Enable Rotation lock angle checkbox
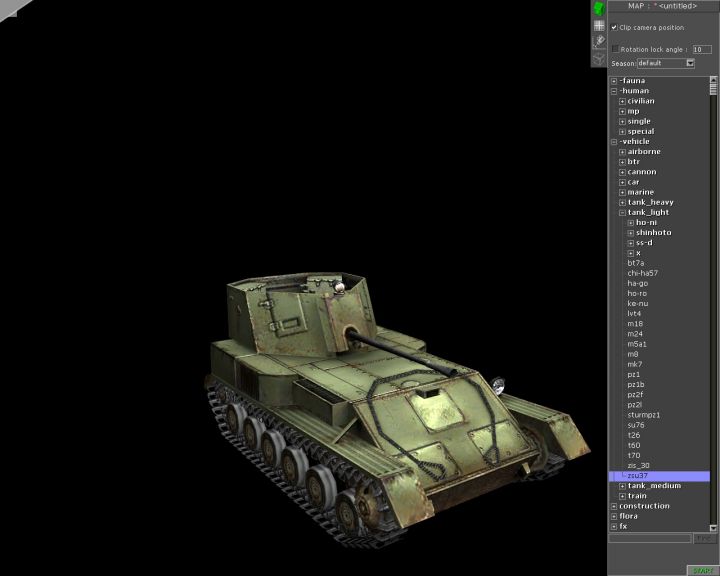This screenshot has width=720, height=576. click(x=615, y=48)
